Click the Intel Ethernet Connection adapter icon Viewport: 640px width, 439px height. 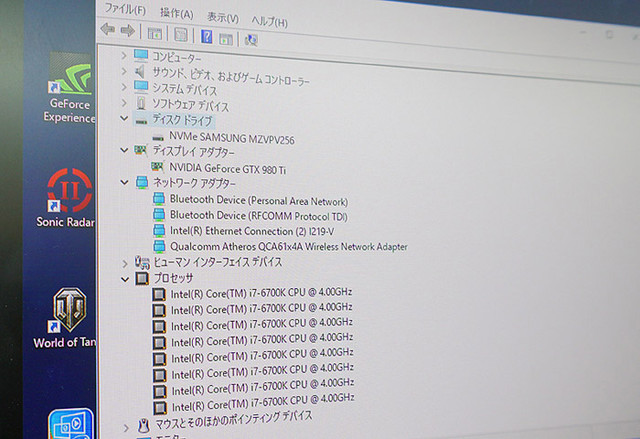(x=159, y=231)
